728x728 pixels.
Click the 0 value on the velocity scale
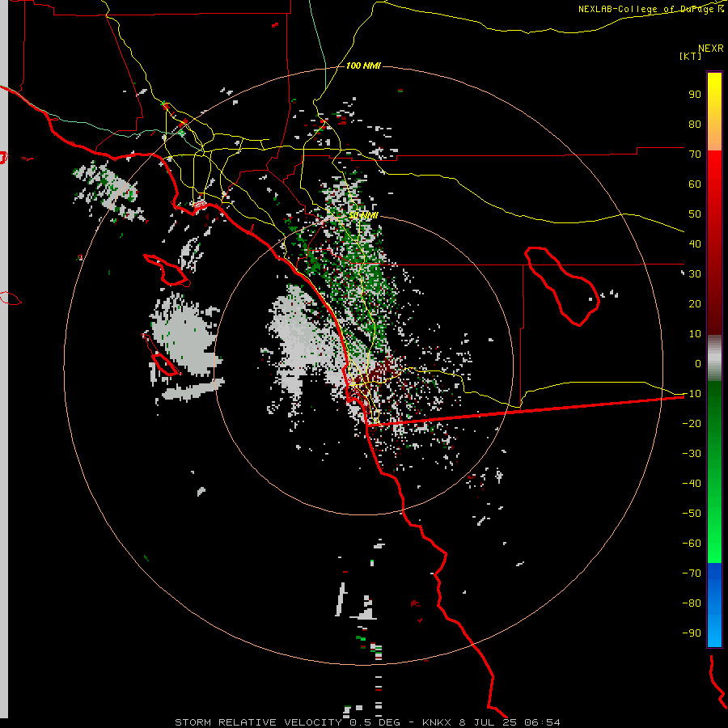point(698,363)
